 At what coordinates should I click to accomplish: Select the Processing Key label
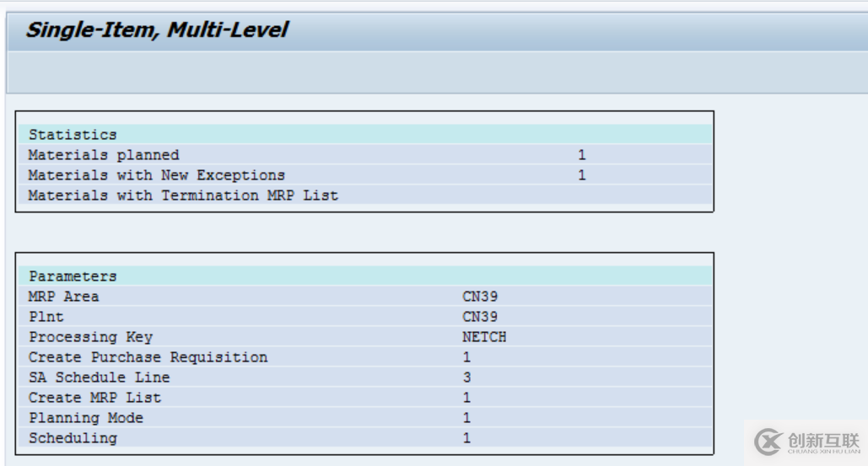tap(91, 336)
